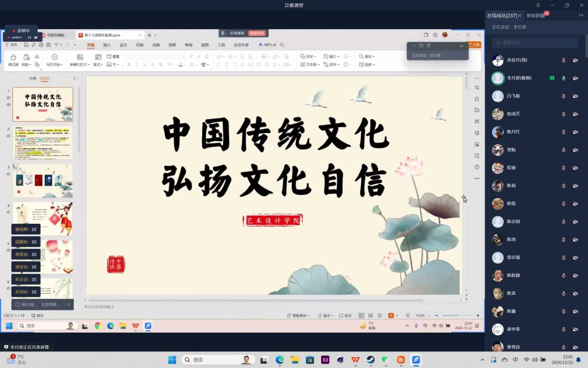Click the more dots icon in right sidebar

(477, 179)
